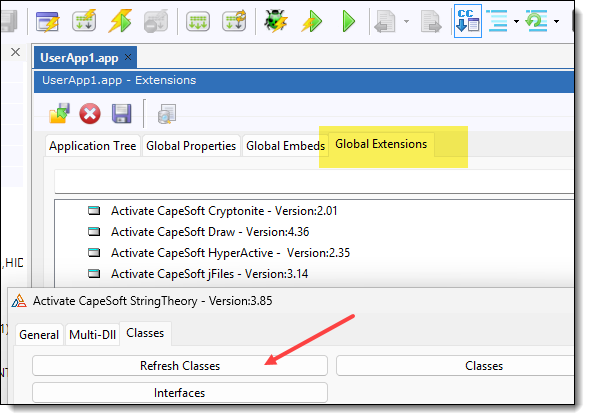The width and height of the screenshot is (590, 420).
Task: Click the document navigate-forward icon
Action: point(431,21)
